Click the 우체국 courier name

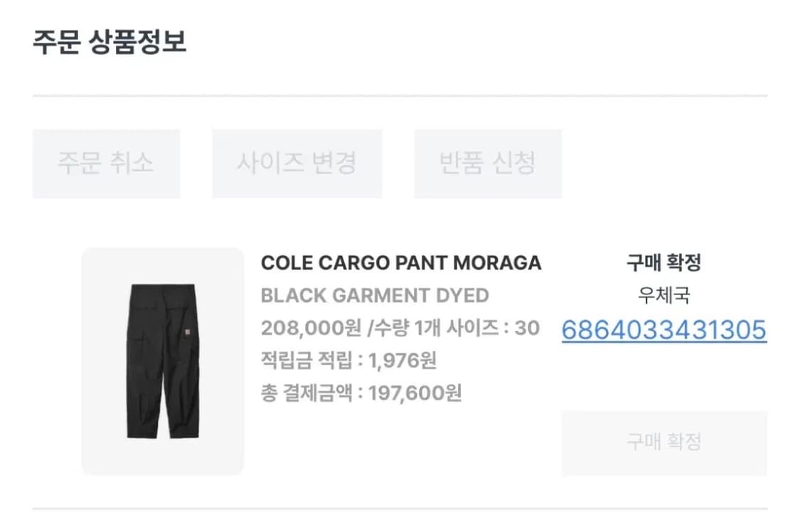(663, 297)
